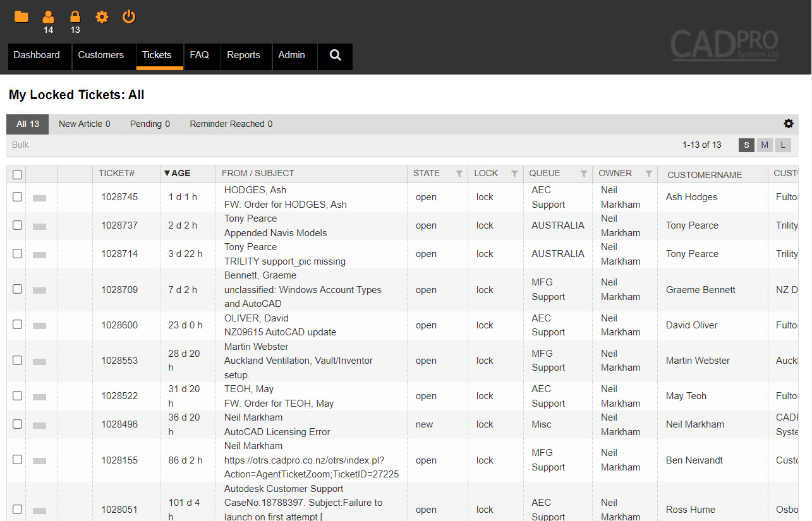The image size is (812, 521).
Task: Select the Reminder Reached 0 filter tab
Action: point(231,124)
